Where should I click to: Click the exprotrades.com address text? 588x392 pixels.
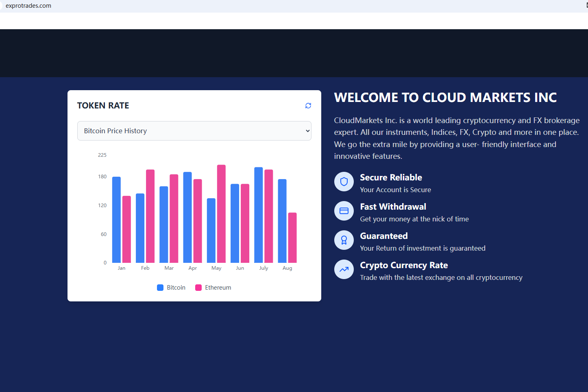click(28, 6)
